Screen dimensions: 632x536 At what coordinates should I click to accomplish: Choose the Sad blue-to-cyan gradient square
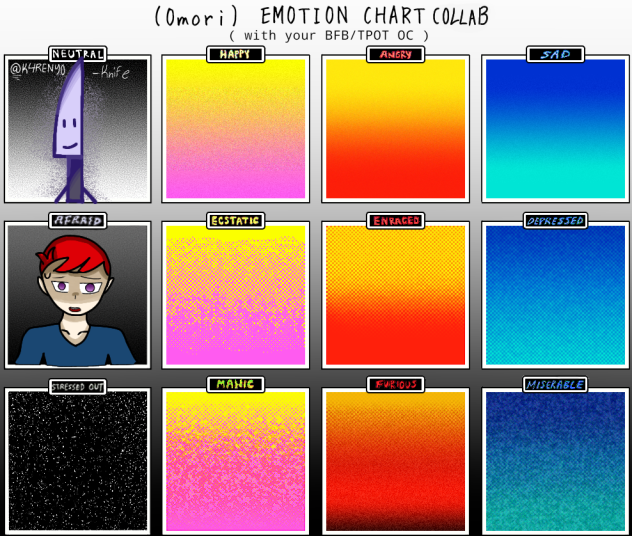[x=554, y=129]
